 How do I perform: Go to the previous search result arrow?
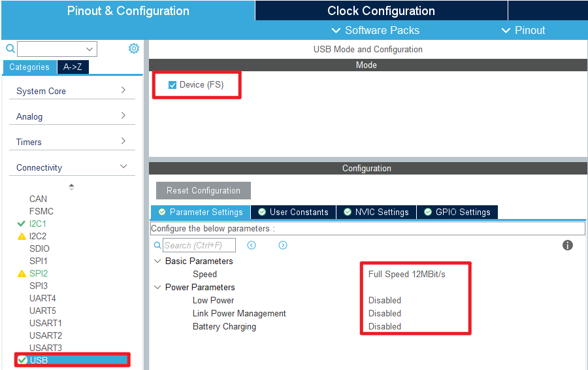coord(252,245)
